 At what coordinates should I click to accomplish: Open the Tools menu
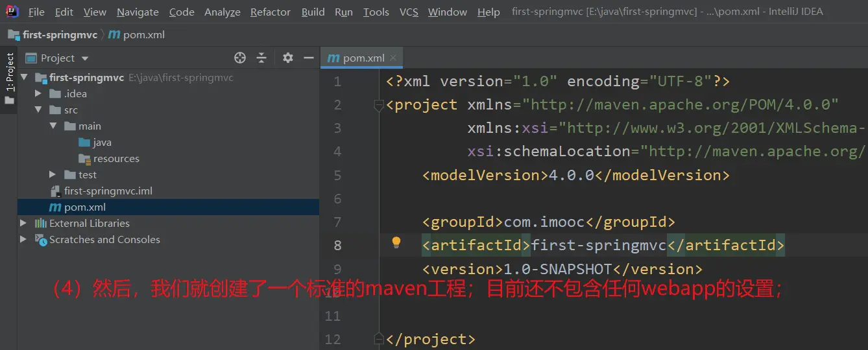click(376, 12)
